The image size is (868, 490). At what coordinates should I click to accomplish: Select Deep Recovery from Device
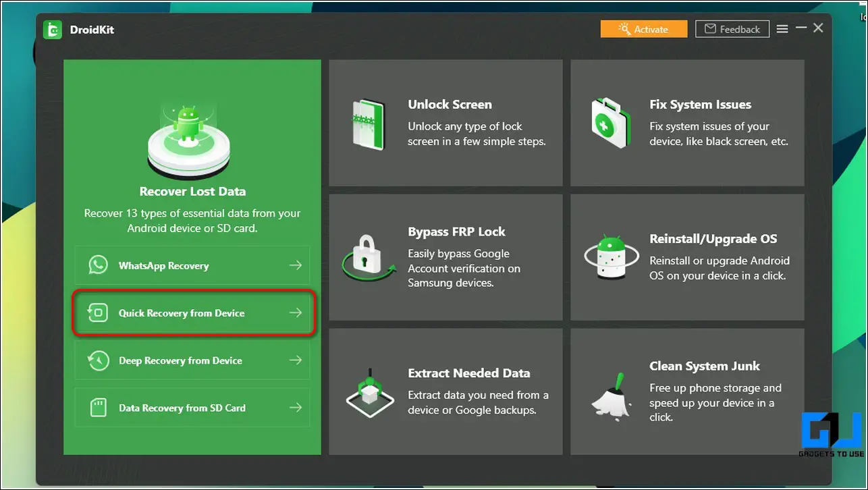192,360
